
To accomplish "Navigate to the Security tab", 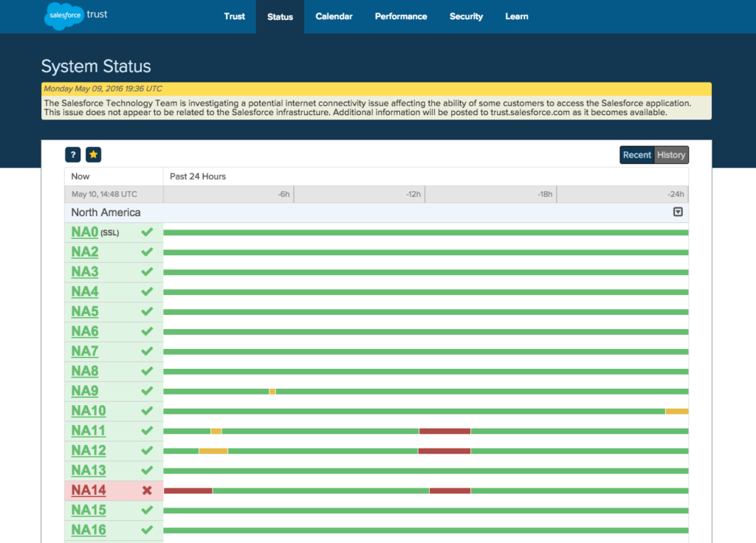I will (x=467, y=16).
